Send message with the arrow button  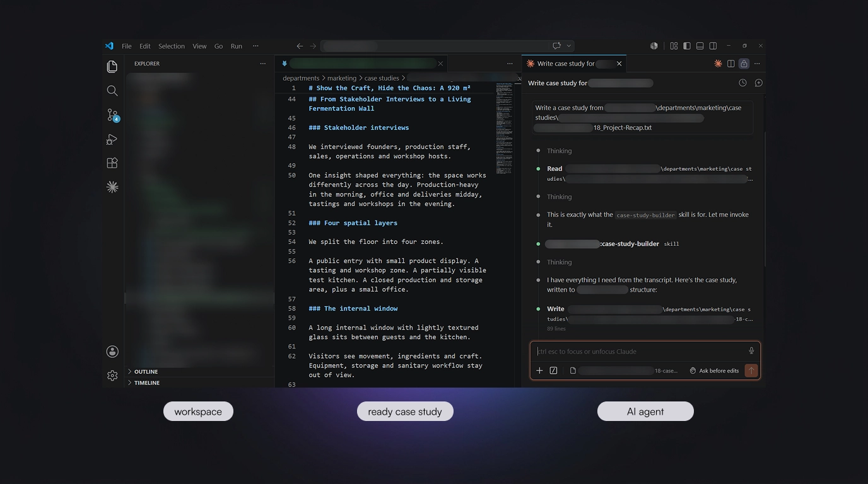click(751, 371)
